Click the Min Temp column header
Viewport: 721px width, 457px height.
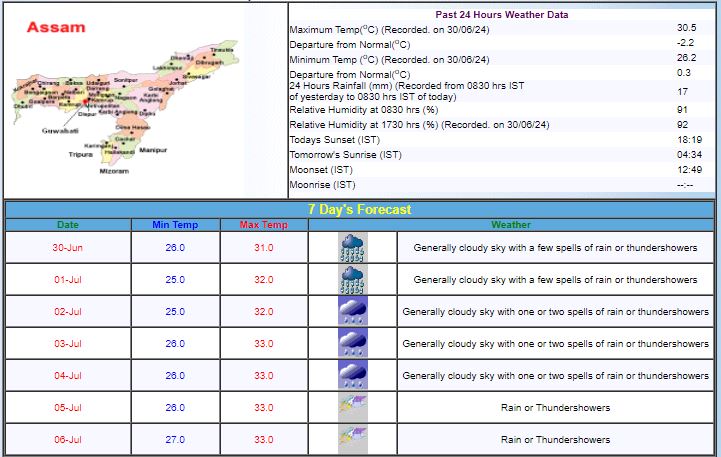pyautogui.click(x=175, y=225)
